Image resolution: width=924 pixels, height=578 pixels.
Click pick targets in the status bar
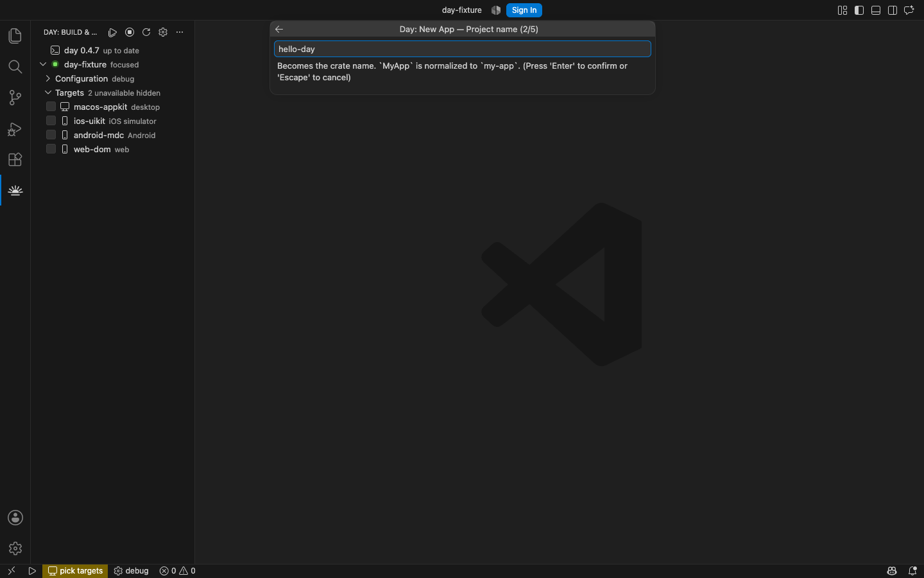(76, 571)
